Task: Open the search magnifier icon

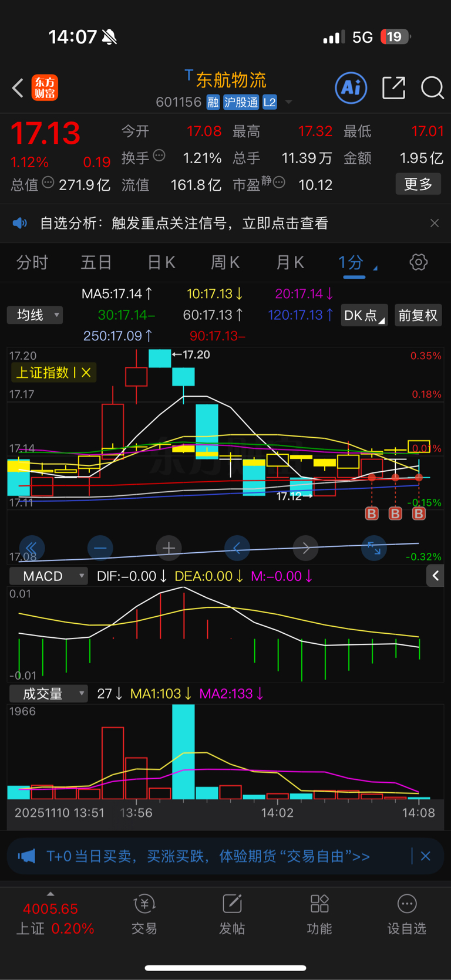Action: tap(432, 88)
